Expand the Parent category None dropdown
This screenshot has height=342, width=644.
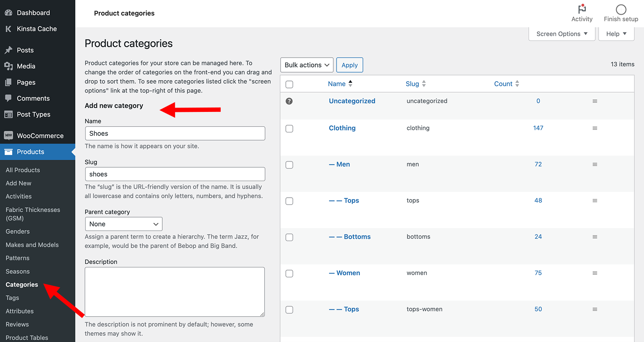point(124,224)
